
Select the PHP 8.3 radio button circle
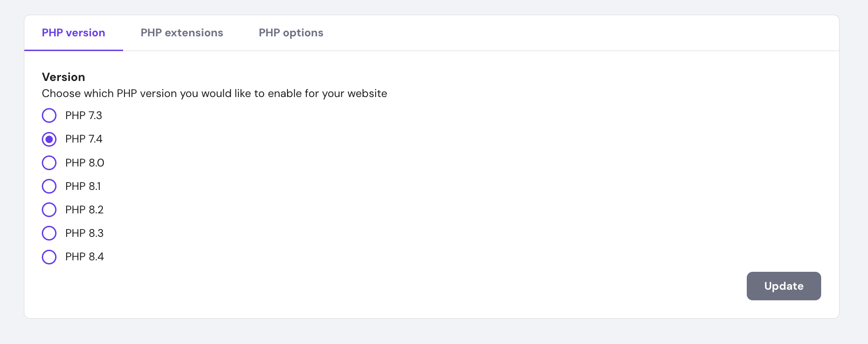pos(49,233)
